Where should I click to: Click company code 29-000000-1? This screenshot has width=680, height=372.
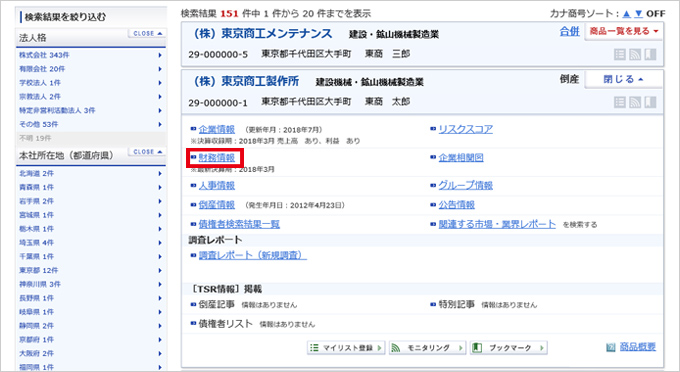[218, 103]
